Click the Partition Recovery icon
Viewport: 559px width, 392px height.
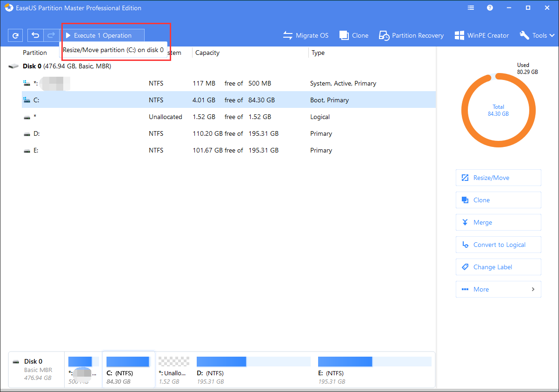pos(384,35)
